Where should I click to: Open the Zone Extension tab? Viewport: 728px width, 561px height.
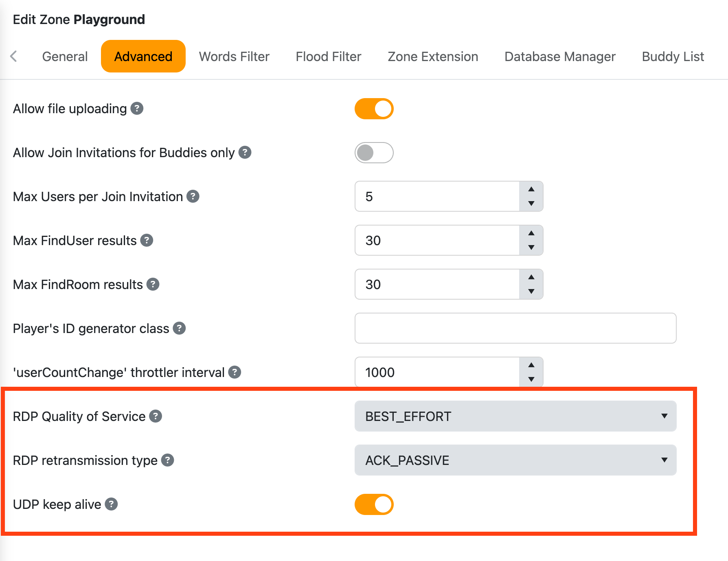tap(432, 56)
